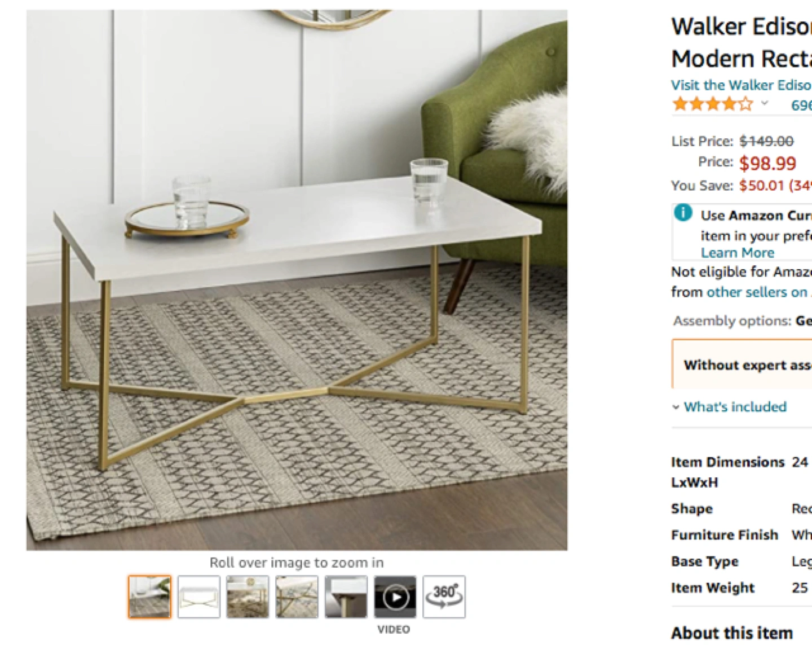The width and height of the screenshot is (812, 645).
Task: Click the Visit the Walker Edison store link
Action: click(741, 85)
